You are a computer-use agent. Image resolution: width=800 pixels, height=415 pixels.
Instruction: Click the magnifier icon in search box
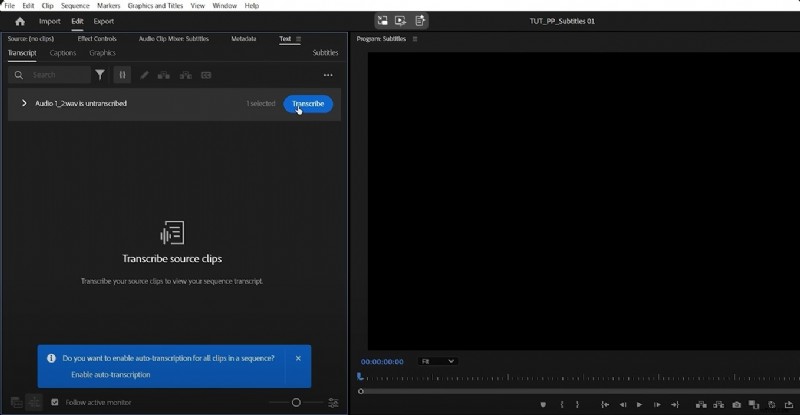tap(19, 75)
